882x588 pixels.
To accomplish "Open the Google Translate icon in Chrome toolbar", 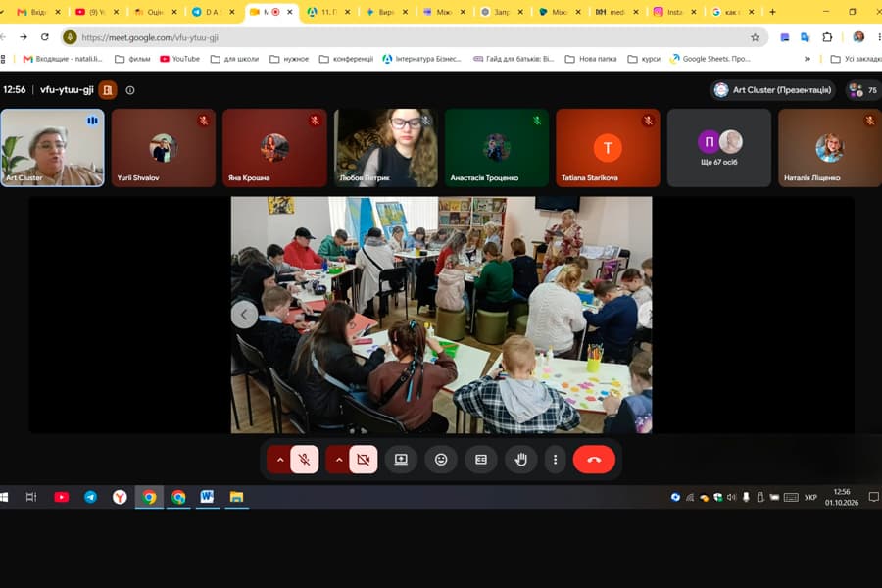I will tap(806, 37).
